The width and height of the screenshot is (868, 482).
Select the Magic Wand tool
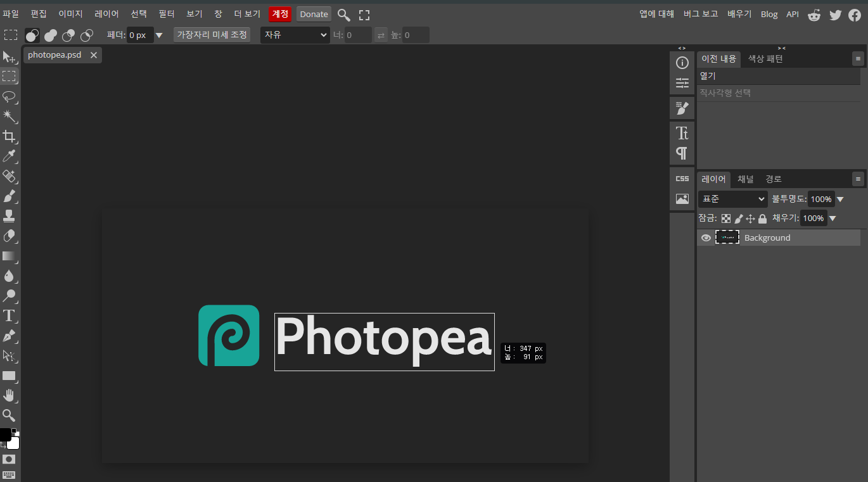(x=10, y=116)
